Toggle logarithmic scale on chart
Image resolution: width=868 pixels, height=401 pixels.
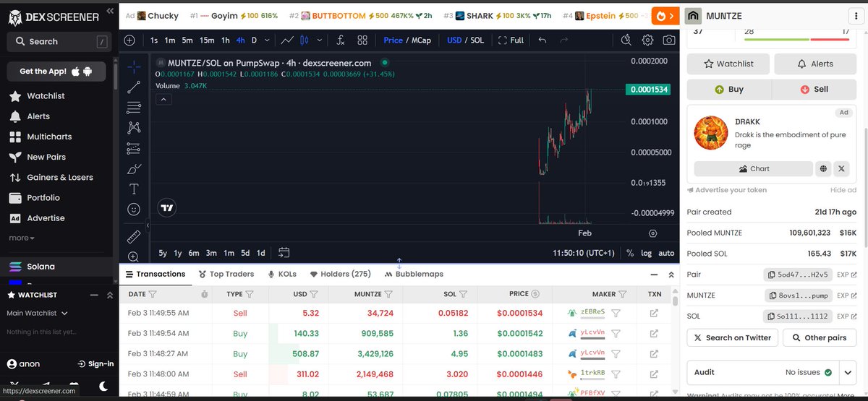(646, 253)
